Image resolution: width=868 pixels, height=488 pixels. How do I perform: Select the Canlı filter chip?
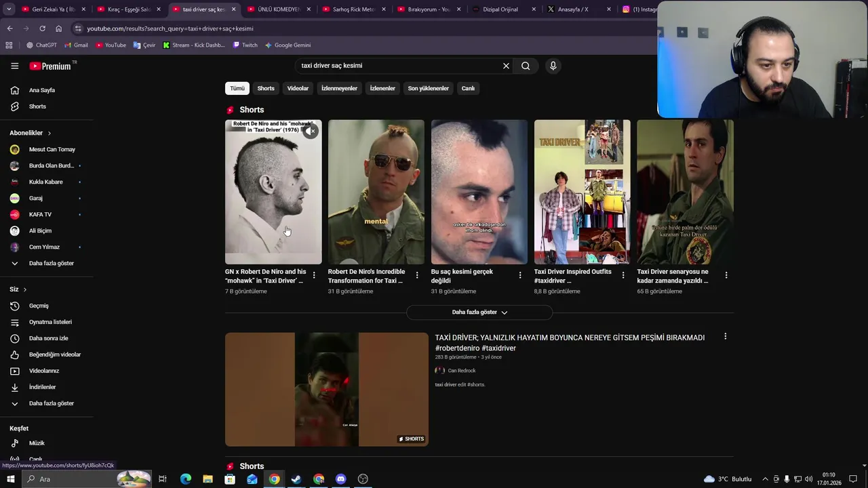(x=468, y=88)
